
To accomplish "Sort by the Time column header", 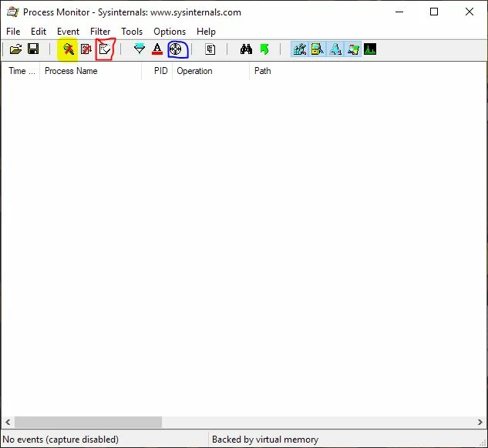I will (21, 71).
